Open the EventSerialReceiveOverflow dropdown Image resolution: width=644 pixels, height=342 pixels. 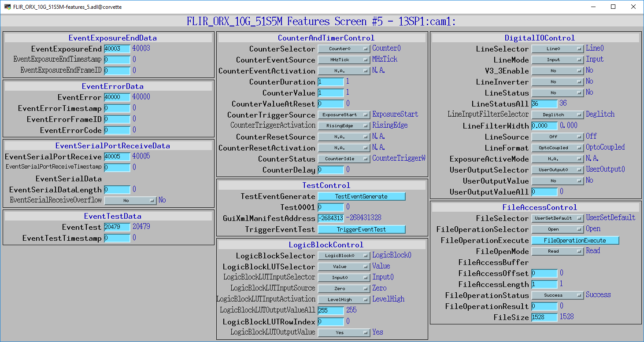click(x=130, y=201)
